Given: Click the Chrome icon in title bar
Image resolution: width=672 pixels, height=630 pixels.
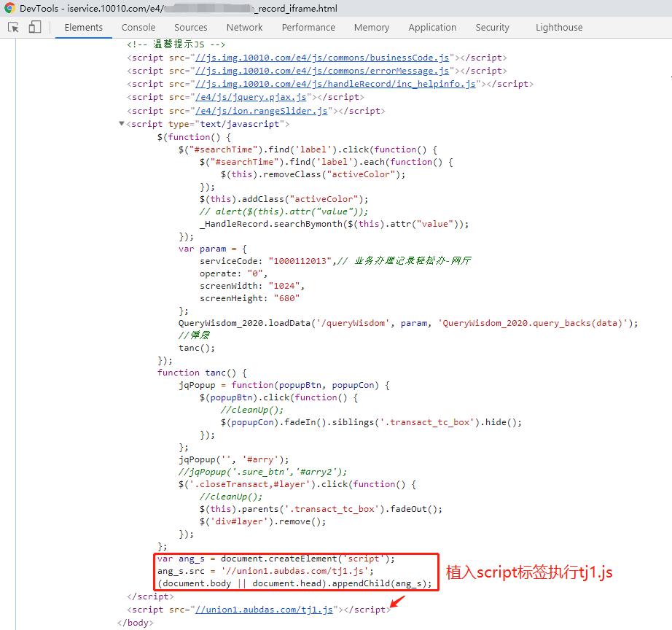Looking at the screenshot, I should (9, 8).
